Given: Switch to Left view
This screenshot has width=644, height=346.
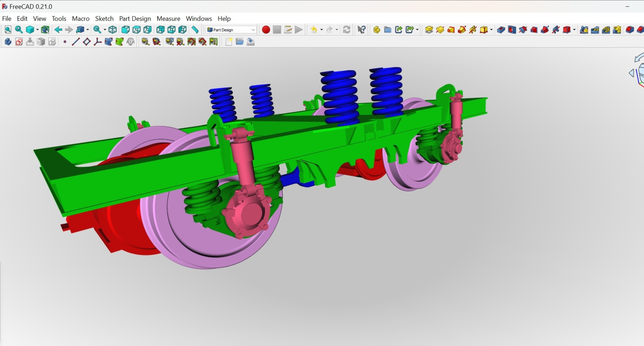Looking at the screenshot, I should 182,30.
